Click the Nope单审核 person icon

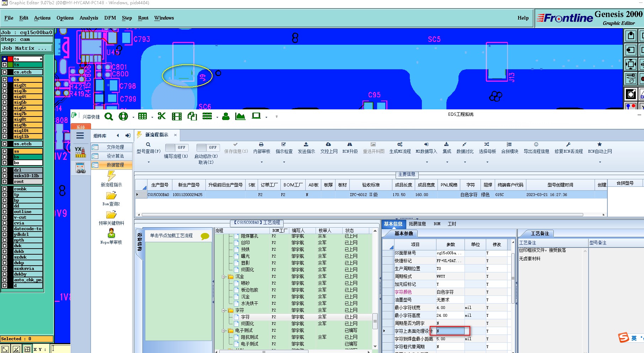click(x=111, y=233)
